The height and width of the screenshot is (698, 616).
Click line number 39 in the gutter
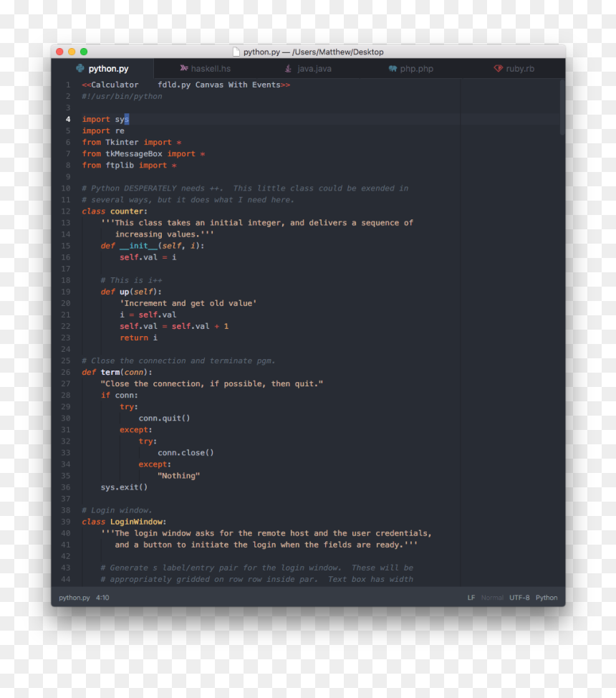[x=66, y=522]
